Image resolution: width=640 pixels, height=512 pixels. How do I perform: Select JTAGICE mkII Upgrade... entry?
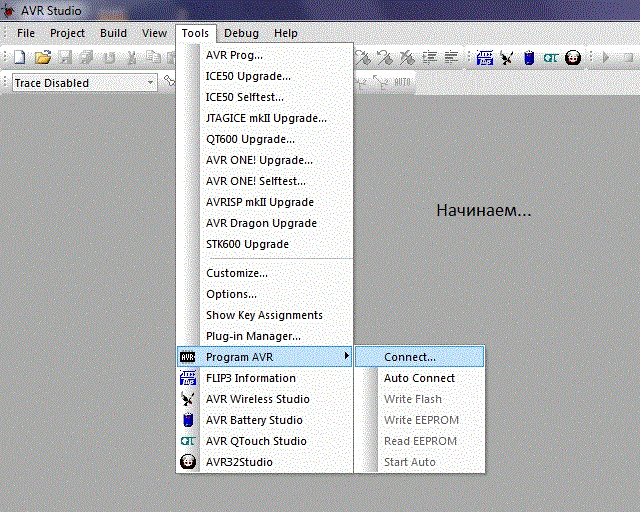coord(264,118)
